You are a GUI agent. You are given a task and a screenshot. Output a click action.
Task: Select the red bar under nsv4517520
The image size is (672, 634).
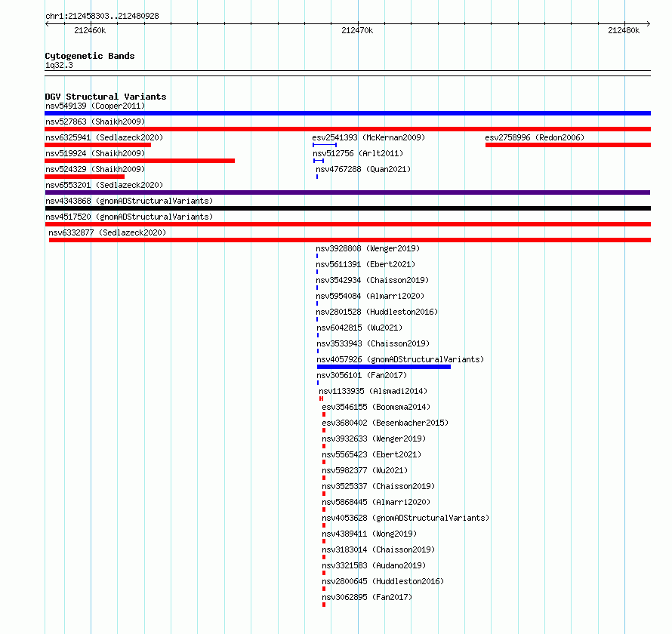pyautogui.click(x=347, y=224)
